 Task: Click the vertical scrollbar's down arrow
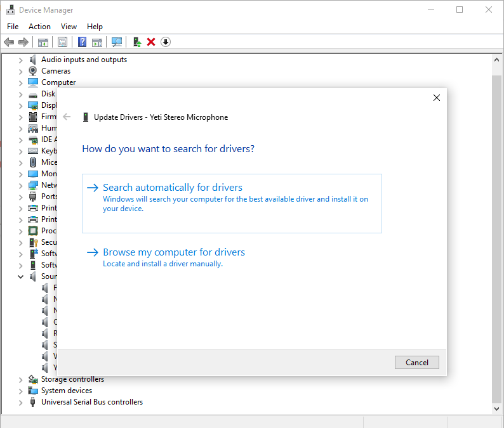tap(497, 410)
